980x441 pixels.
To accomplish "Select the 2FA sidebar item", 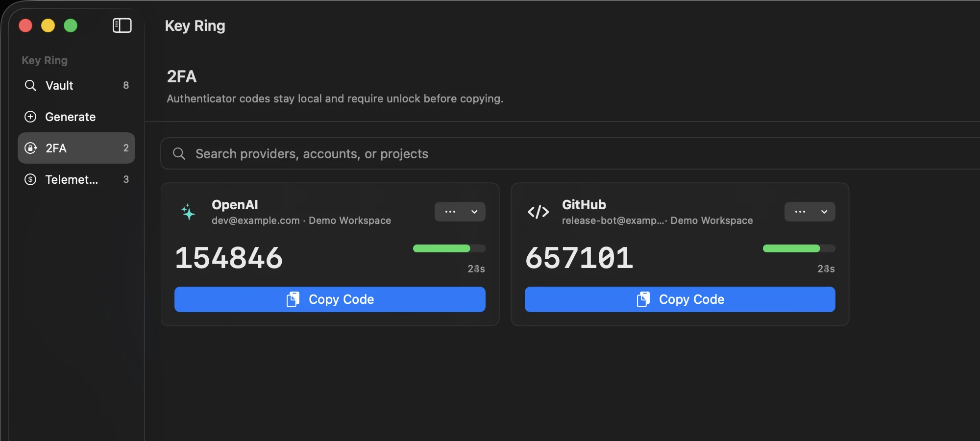I will (76, 148).
